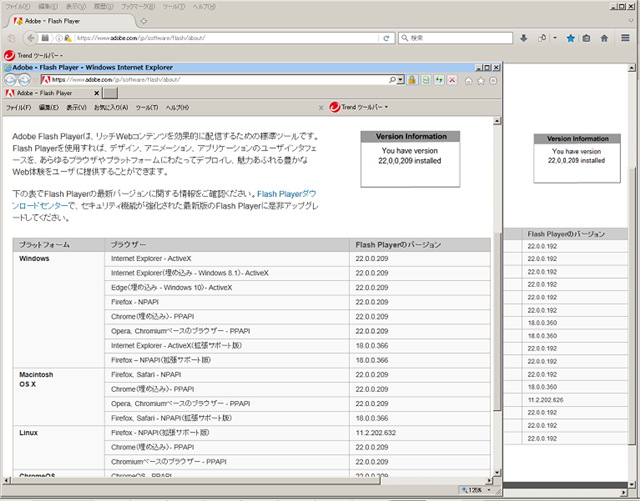Screen dimensions: 640x501
Task: Click Trend Micro logo in Firefox toolbar
Action: pos(9,55)
